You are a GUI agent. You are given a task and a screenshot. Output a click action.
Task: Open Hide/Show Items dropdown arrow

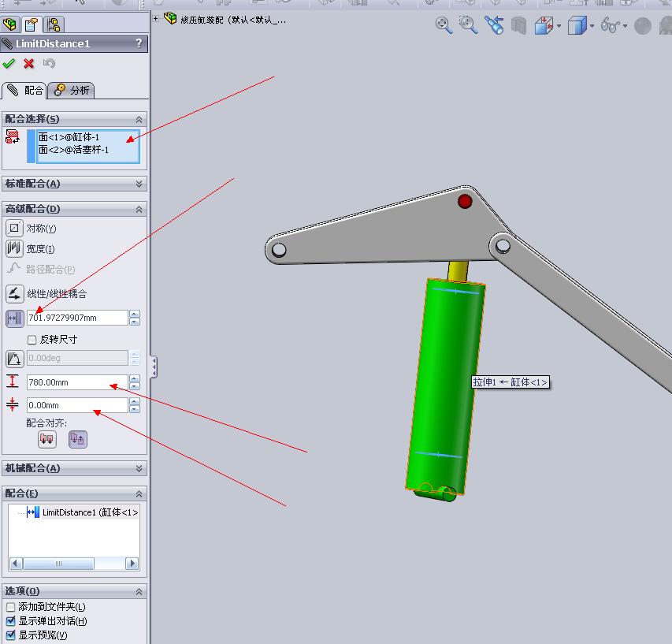(x=625, y=26)
